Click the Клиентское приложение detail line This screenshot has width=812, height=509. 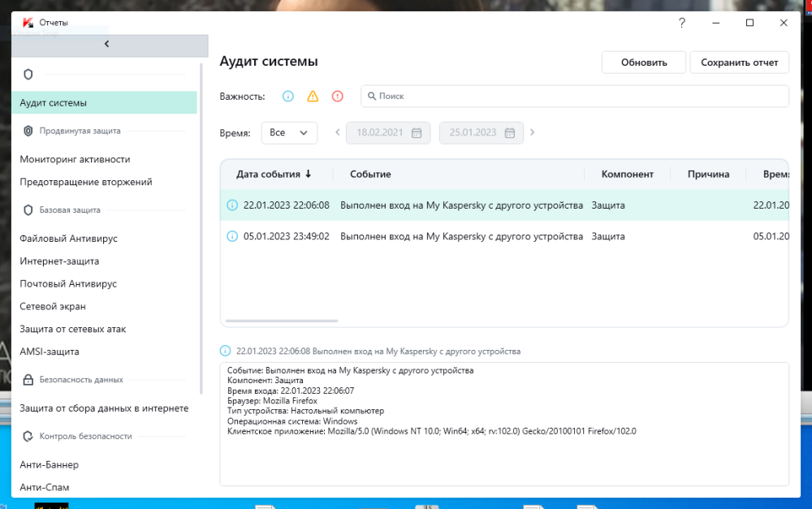[x=432, y=431]
